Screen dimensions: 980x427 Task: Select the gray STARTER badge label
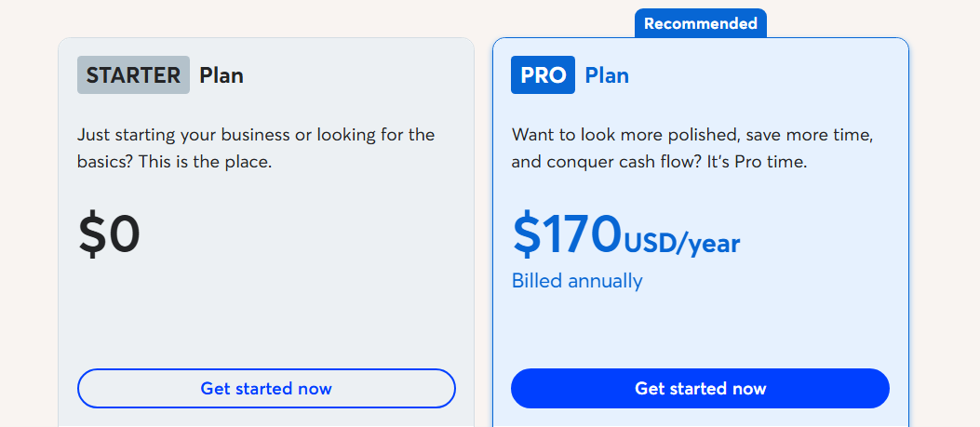(133, 75)
